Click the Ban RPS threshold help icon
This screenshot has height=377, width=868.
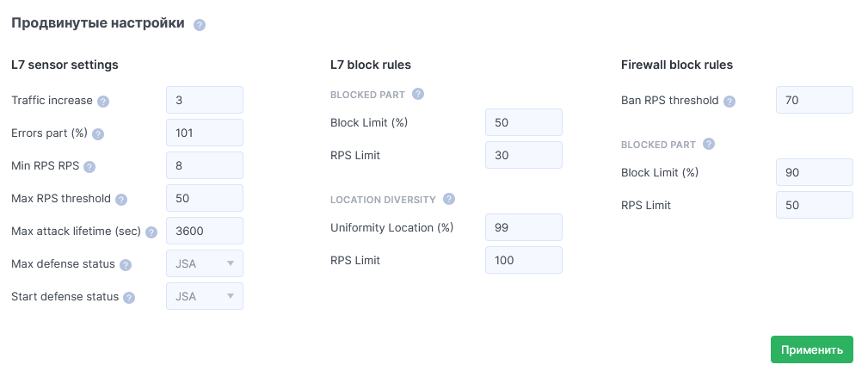click(x=729, y=102)
